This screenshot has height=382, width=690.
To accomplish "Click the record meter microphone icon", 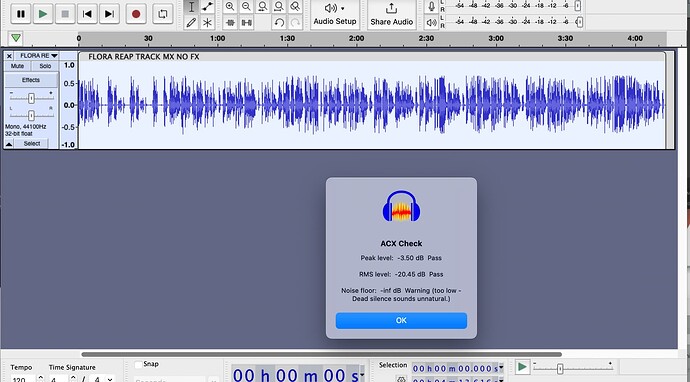I will pos(432,6).
